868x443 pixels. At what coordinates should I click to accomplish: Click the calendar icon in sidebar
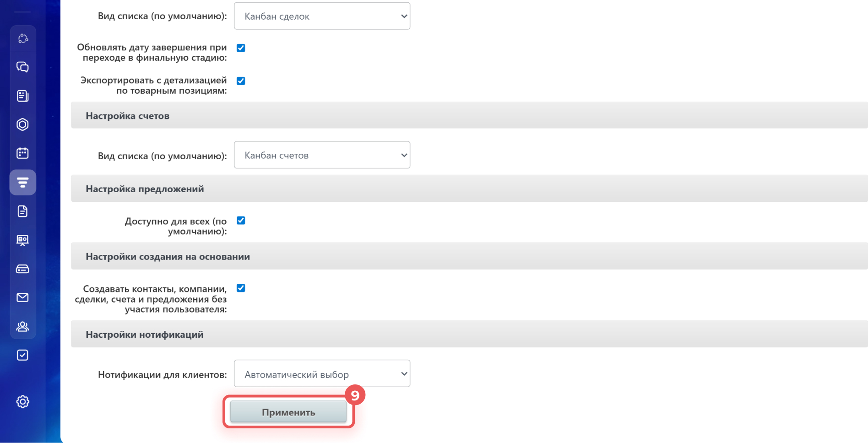click(x=22, y=153)
